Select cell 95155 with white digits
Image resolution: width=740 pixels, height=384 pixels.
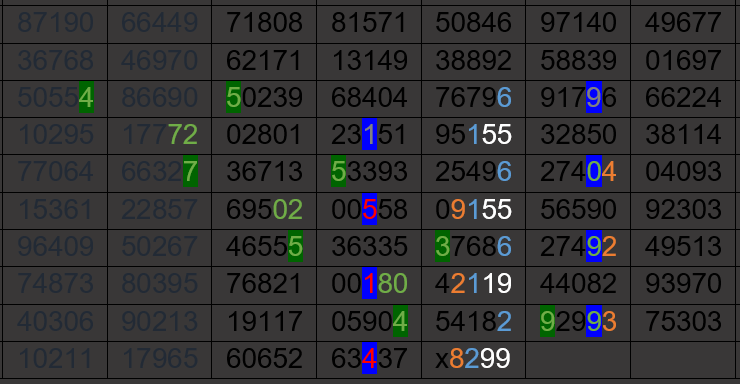(x=473, y=135)
